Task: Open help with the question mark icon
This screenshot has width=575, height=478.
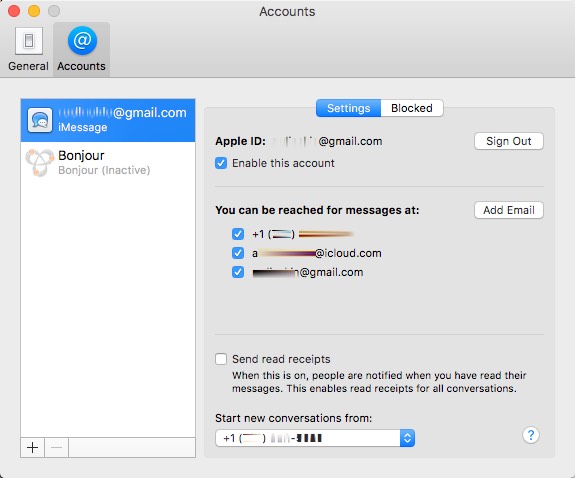Action: (x=531, y=435)
